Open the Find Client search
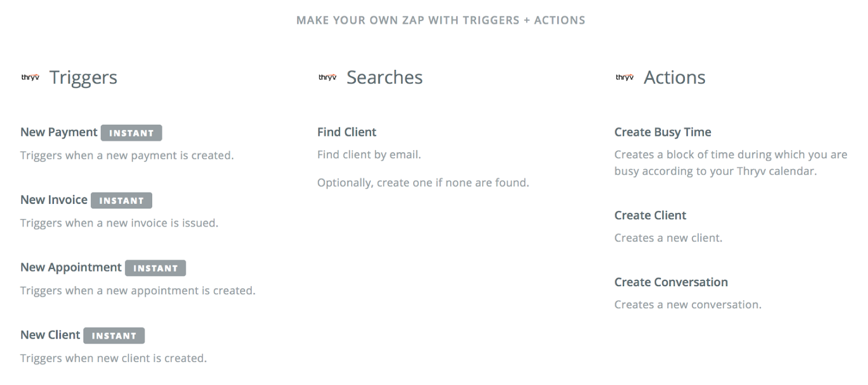 pyautogui.click(x=347, y=132)
